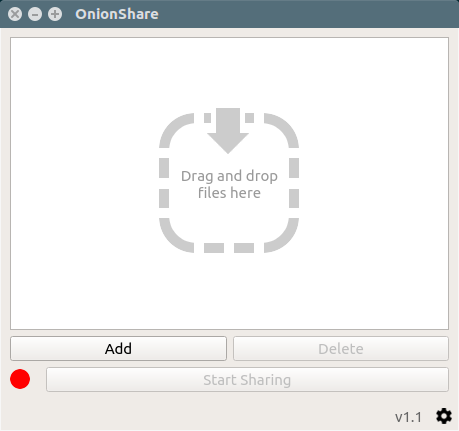Open settings with the gear icon
This screenshot has width=459, height=431.
[x=444, y=416]
